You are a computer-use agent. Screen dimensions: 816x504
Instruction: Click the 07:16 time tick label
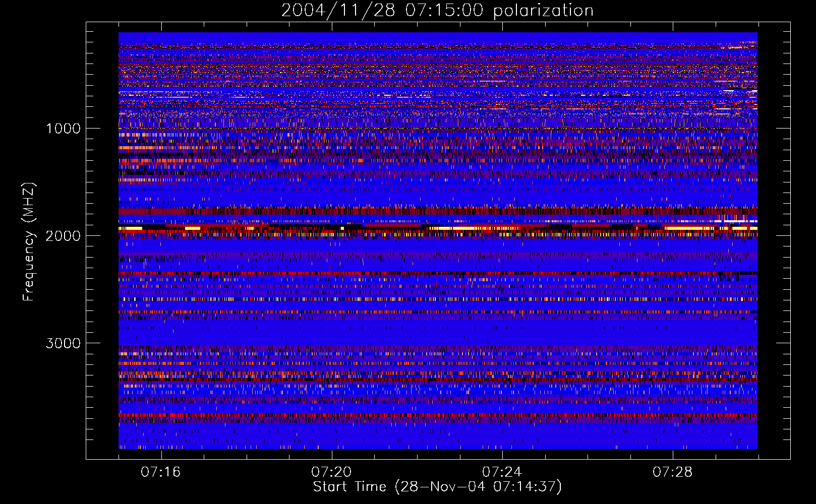click(x=161, y=472)
